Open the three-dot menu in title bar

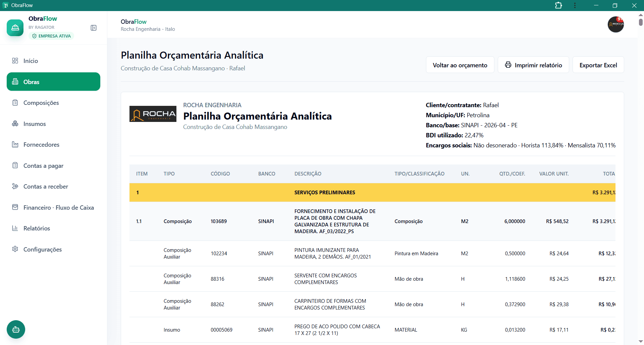pos(575,5)
